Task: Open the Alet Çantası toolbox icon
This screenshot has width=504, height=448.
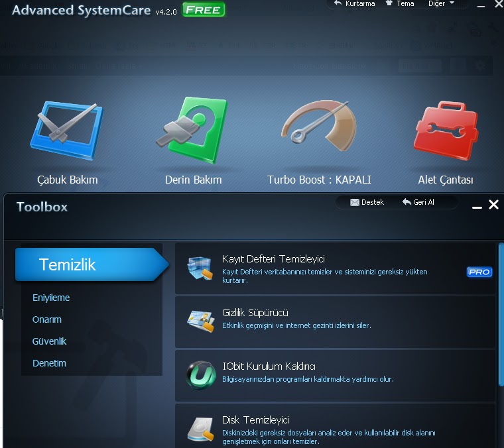Action: click(x=446, y=131)
